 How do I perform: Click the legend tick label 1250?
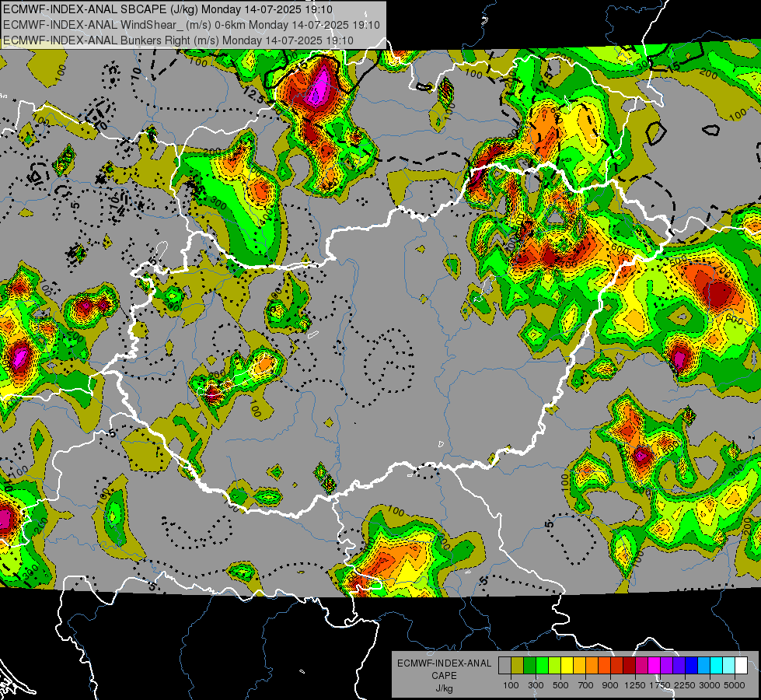coord(635,685)
